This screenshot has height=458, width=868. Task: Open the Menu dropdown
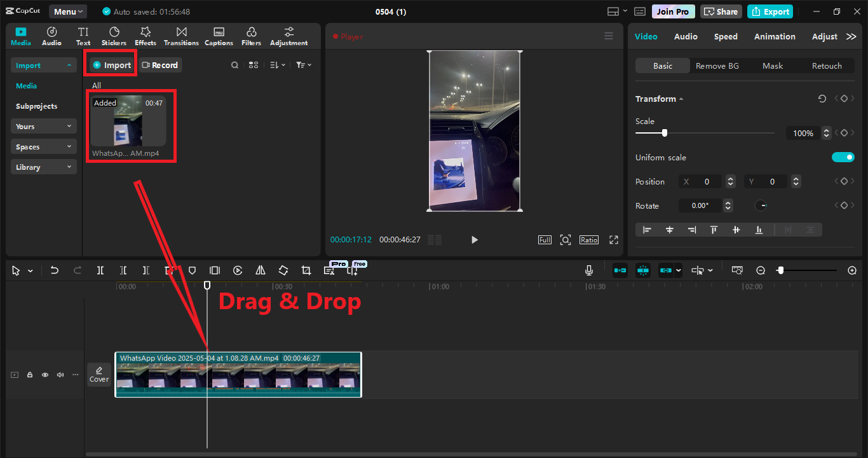coord(68,11)
